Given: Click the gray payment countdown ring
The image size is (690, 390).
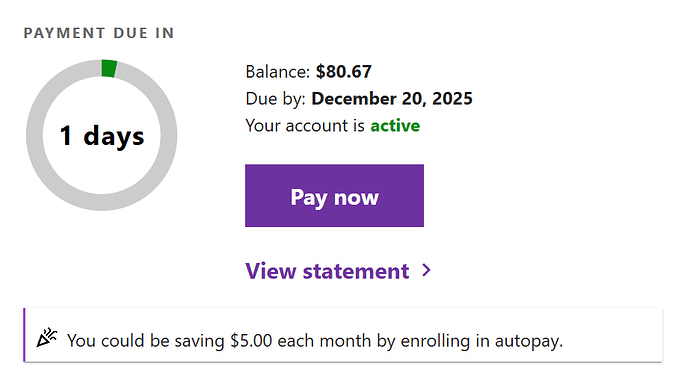Looking at the screenshot, I should [102, 135].
